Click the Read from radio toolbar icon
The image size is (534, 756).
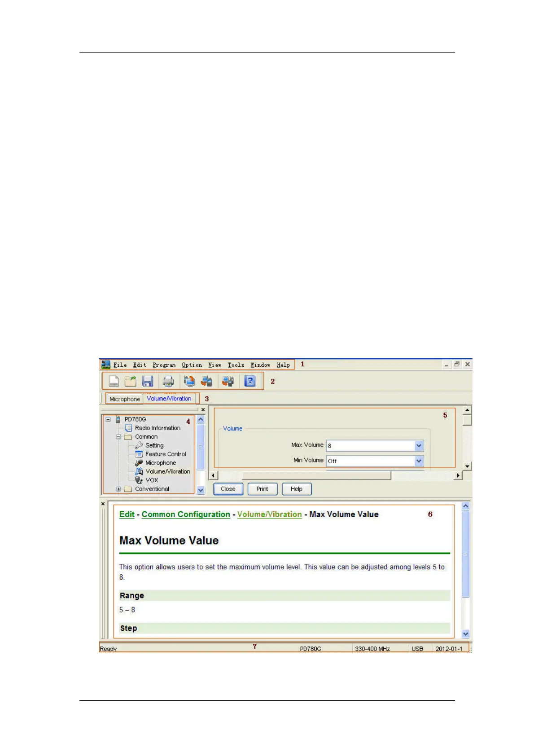(x=189, y=381)
